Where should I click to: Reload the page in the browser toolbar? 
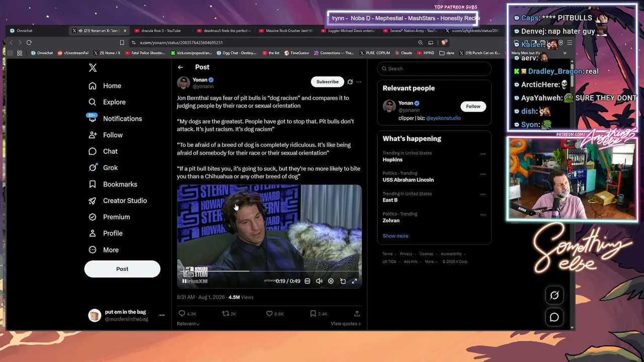pyautogui.click(x=29, y=43)
